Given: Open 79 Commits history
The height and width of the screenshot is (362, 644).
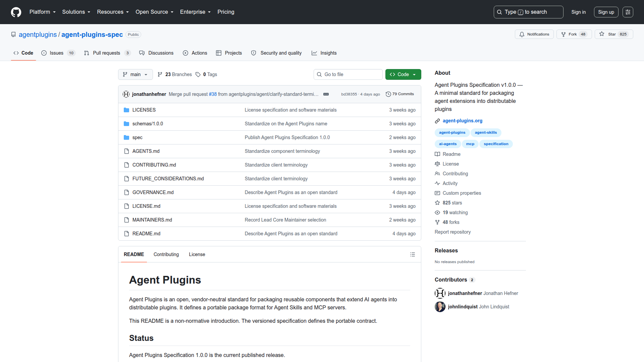Looking at the screenshot, I should (400, 94).
